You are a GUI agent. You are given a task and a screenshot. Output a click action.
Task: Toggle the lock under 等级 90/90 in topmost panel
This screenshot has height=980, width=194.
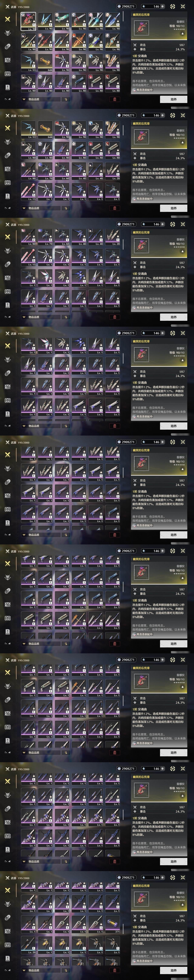click(x=182, y=33)
